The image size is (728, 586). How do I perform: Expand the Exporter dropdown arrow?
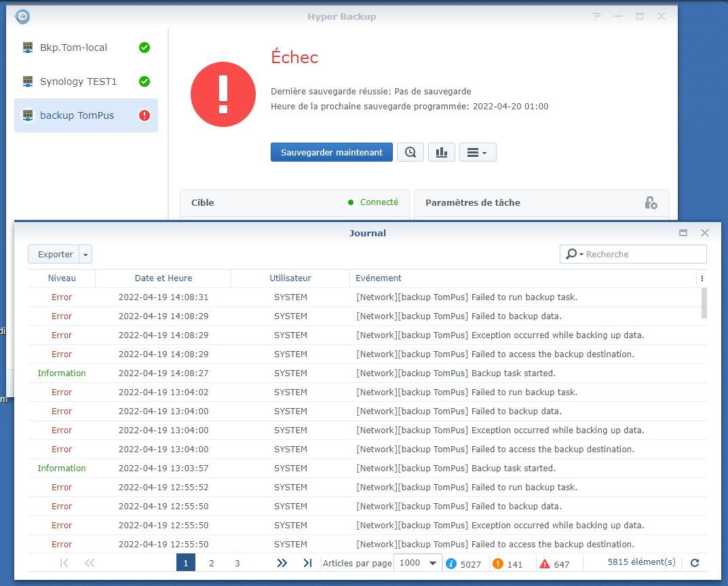[85, 255]
